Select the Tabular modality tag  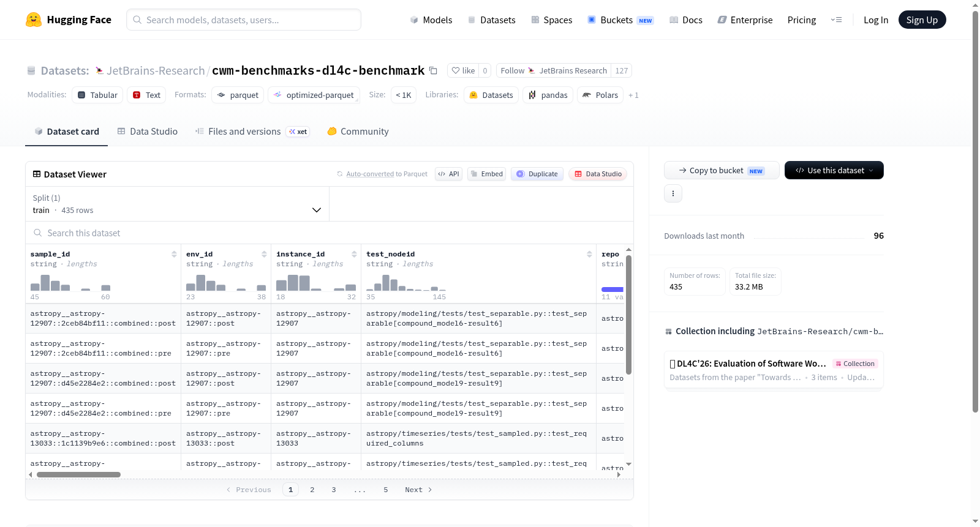(x=97, y=95)
